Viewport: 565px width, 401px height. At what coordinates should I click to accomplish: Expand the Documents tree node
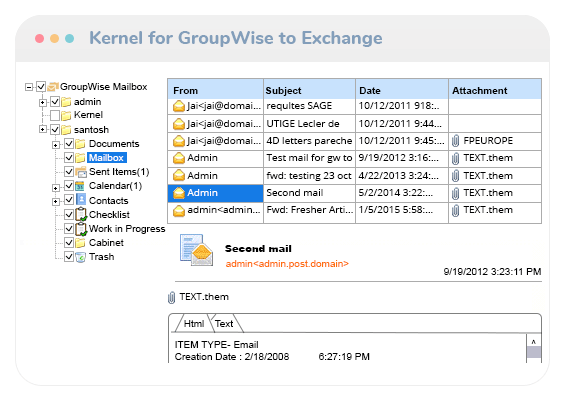click(55, 145)
